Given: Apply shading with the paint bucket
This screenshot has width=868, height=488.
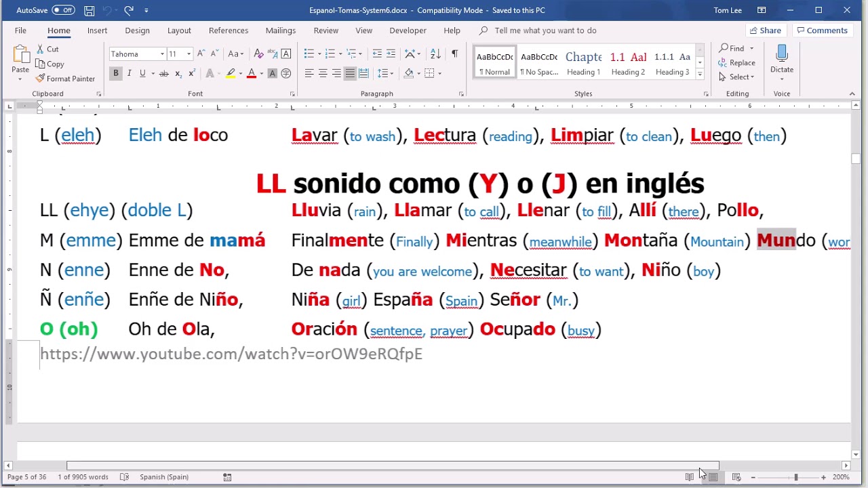Looking at the screenshot, I should click(x=409, y=73).
